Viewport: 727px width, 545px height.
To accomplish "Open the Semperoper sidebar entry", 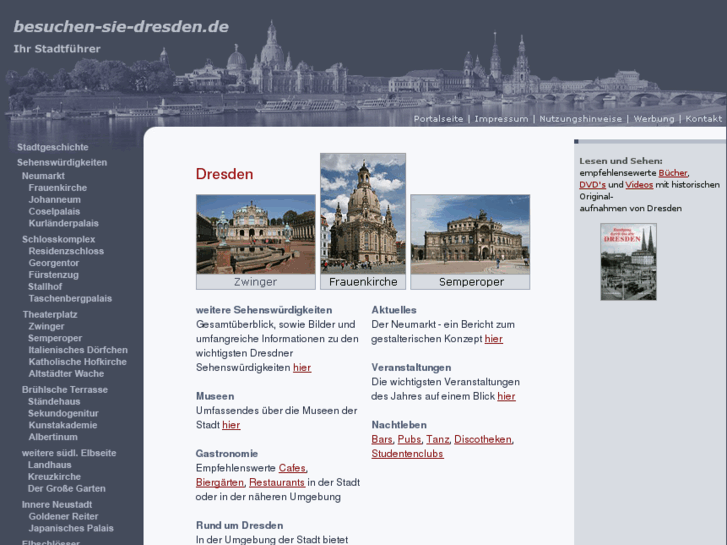I will pos(55,338).
